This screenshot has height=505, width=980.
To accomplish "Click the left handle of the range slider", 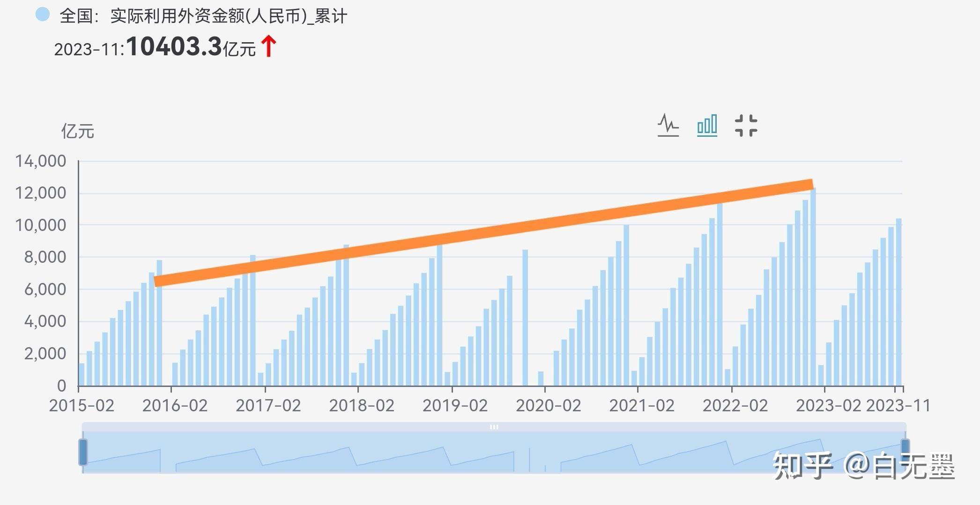I will click(83, 452).
